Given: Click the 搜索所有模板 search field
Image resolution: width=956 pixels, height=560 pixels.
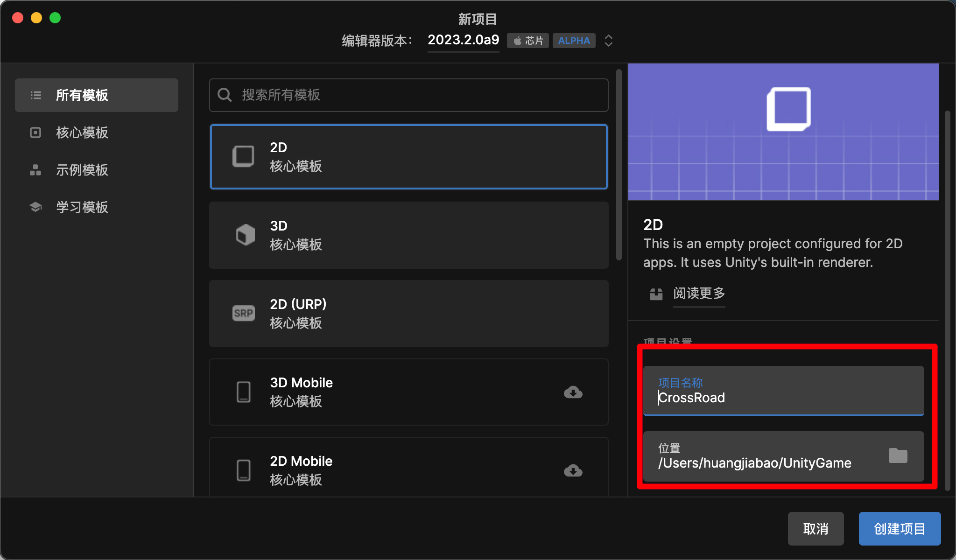Looking at the screenshot, I should (409, 95).
